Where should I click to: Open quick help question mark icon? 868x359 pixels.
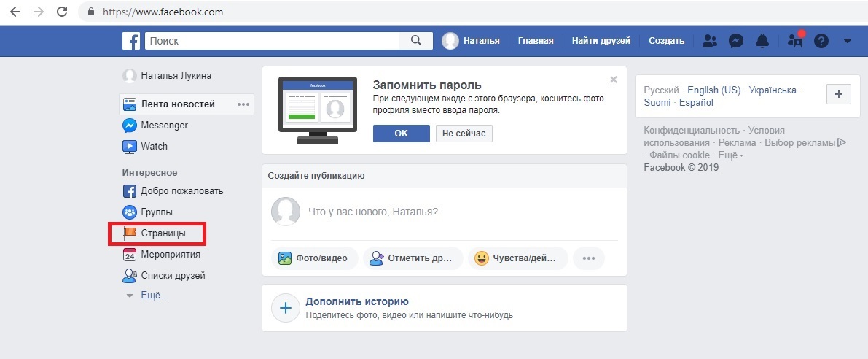(821, 41)
